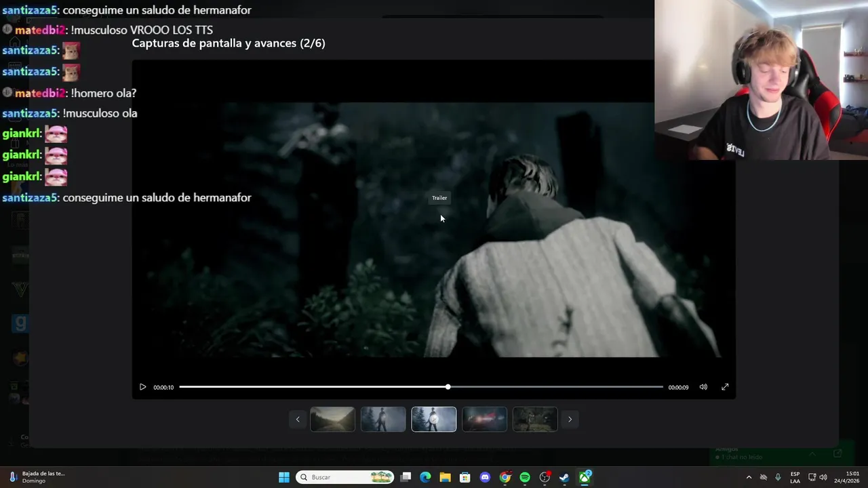Screen dimensions: 868x488
Task: Click the video progress slider handle
Action: point(448,387)
